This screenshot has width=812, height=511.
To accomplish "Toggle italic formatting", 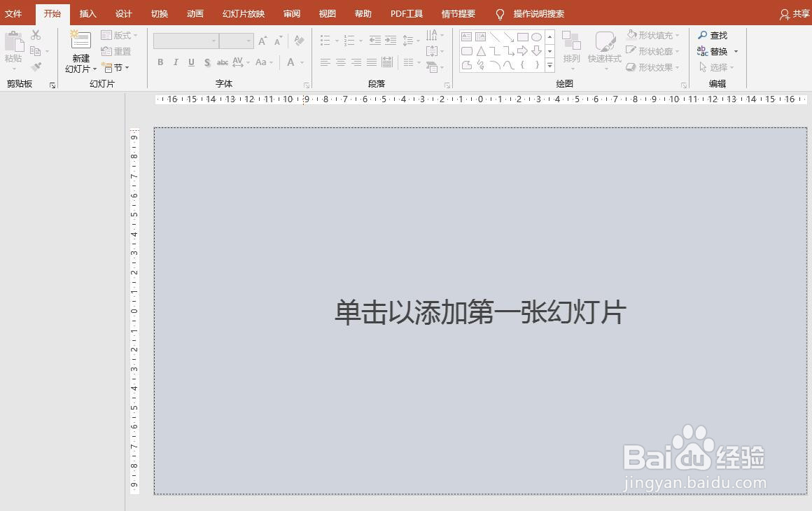I will (175, 62).
